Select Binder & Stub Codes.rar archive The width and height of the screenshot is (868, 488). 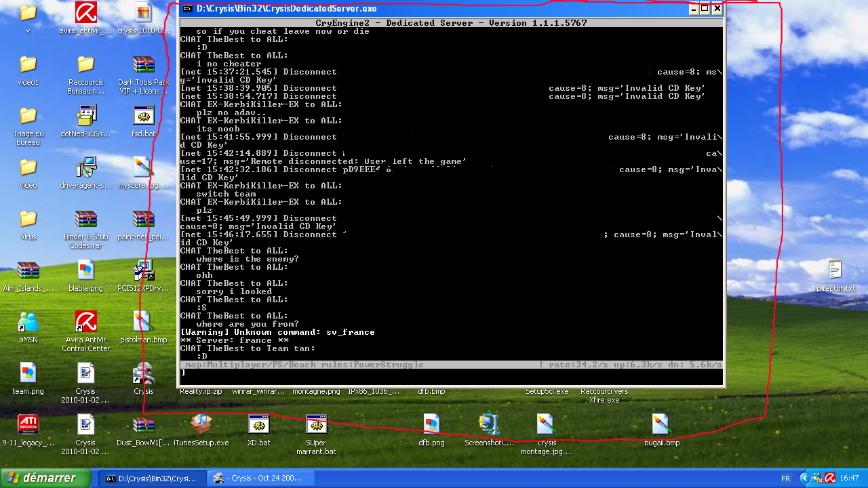coord(85,219)
